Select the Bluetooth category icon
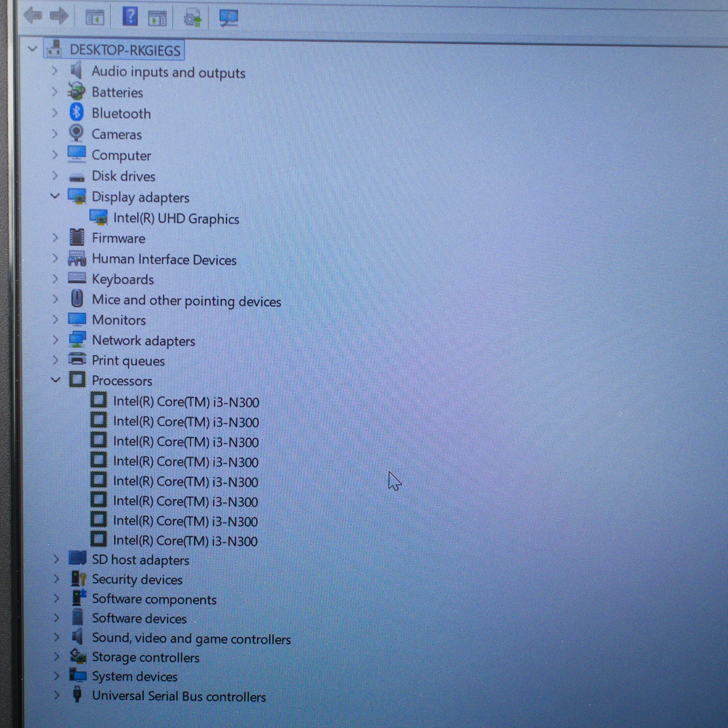The image size is (728, 728). pyautogui.click(x=76, y=113)
